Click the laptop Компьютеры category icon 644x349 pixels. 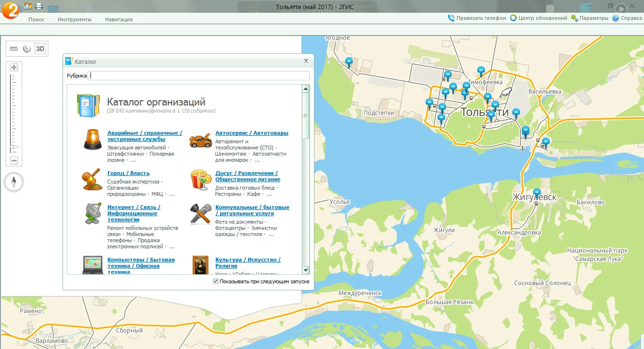coord(93,265)
